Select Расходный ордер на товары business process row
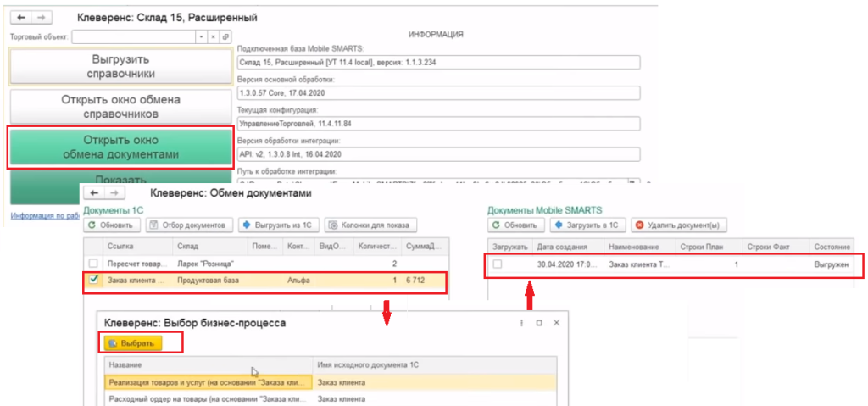The width and height of the screenshot is (868, 406). tap(331, 399)
